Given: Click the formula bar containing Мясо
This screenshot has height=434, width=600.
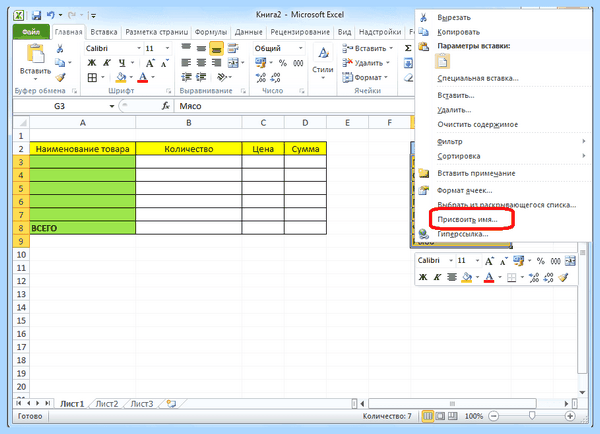Looking at the screenshot, I should point(294,106).
